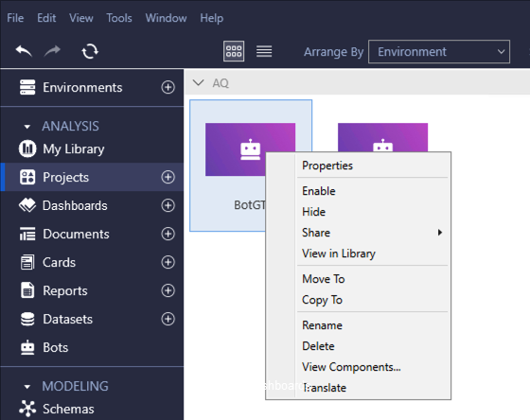The width and height of the screenshot is (530, 420).
Task: Create new dashboard via plus icon
Action: (168, 205)
